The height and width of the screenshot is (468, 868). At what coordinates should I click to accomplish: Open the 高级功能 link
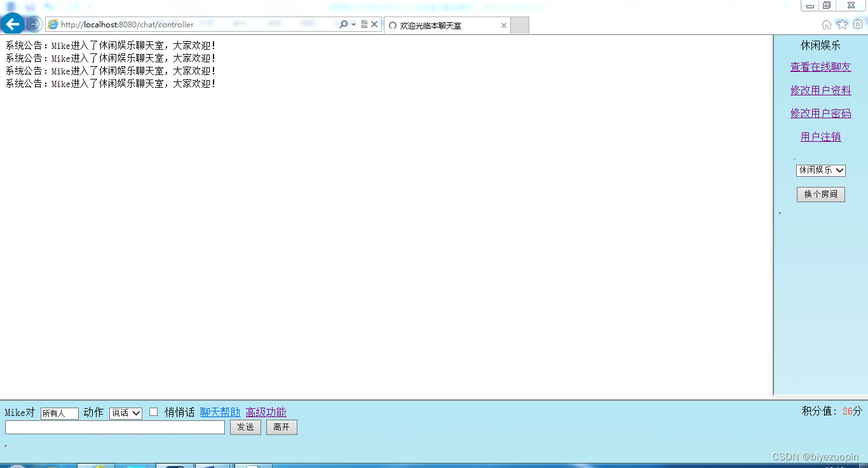(266, 412)
